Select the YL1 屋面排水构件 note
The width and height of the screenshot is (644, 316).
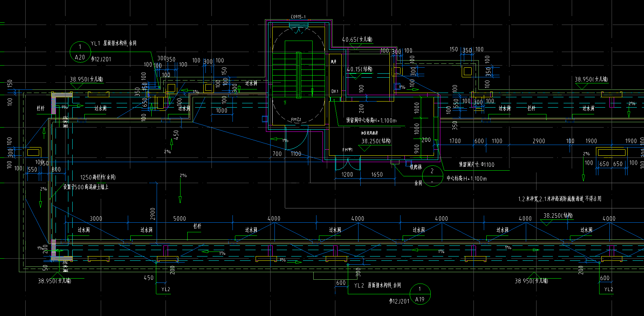(114, 43)
